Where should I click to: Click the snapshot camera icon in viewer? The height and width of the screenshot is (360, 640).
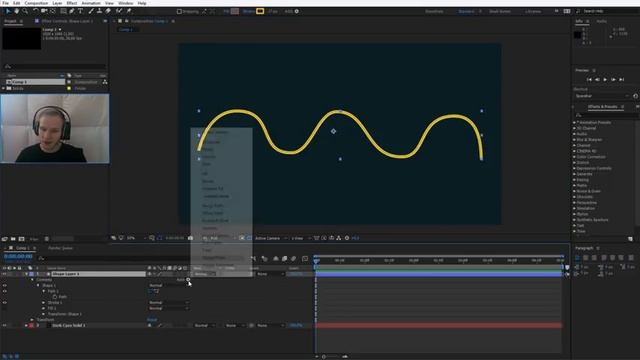click(191, 238)
